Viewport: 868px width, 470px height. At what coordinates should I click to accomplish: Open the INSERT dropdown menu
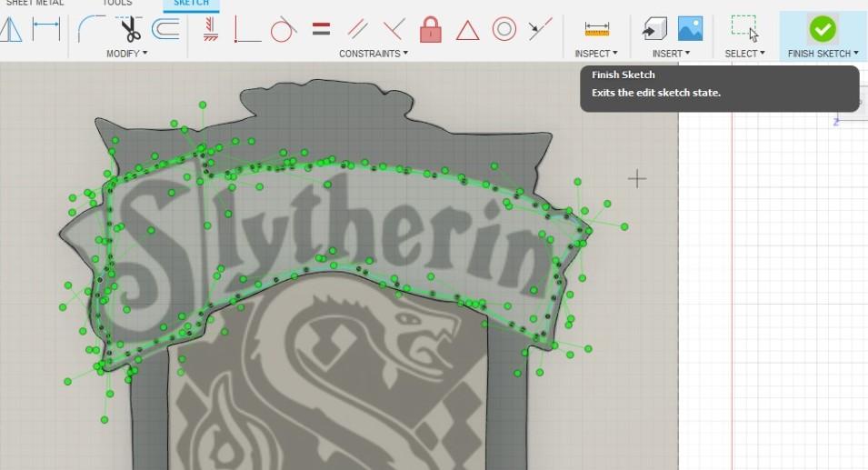click(x=671, y=54)
